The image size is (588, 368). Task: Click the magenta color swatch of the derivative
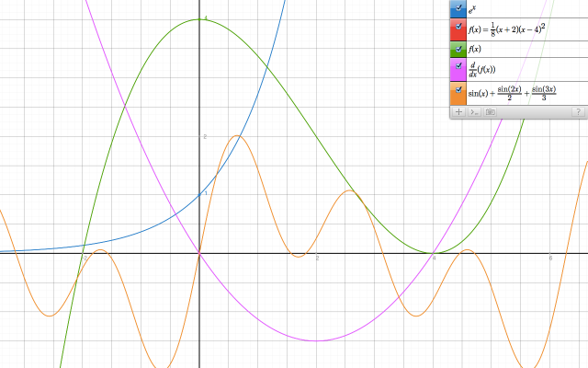click(x=458, y=70)
